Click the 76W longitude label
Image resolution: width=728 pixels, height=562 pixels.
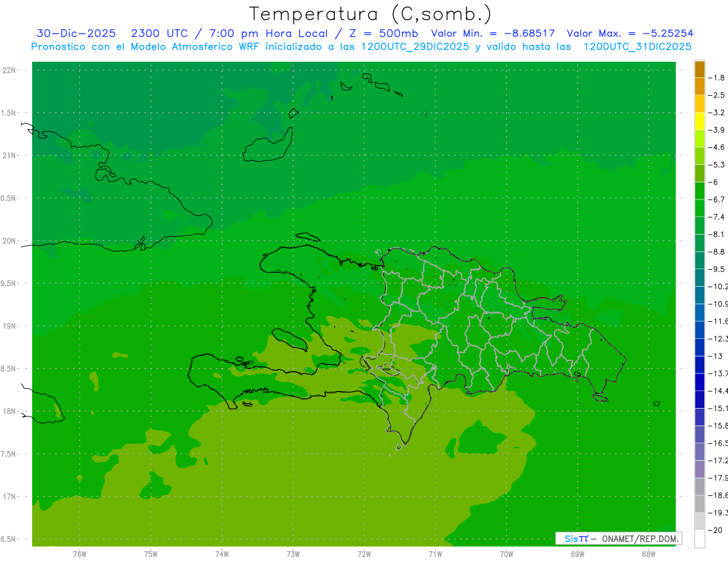(79, 554)
